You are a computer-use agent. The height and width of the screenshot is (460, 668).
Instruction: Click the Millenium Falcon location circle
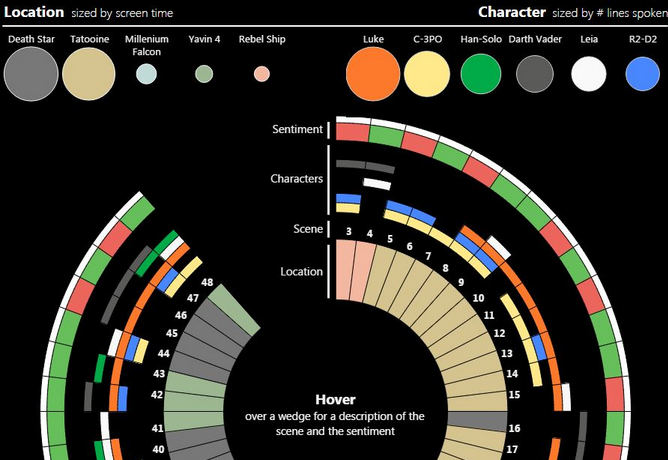(x=146, y=74)
